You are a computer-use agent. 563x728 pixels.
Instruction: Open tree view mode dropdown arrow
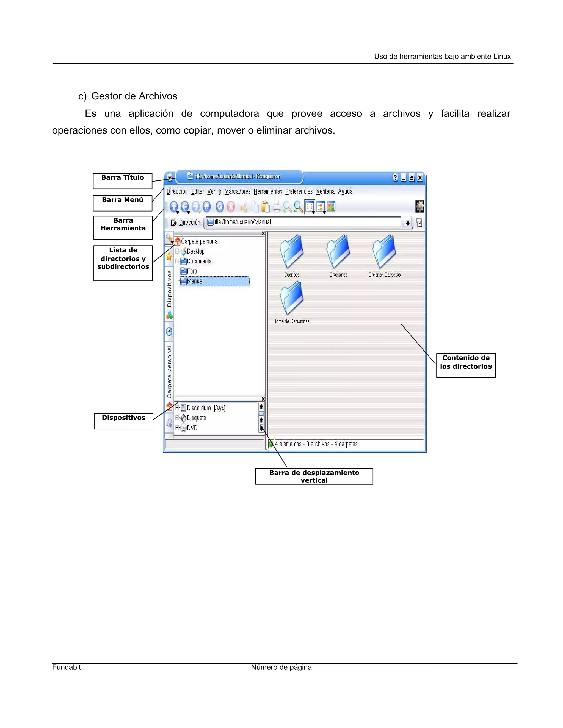pyautogui.click(x=325, y=212)
